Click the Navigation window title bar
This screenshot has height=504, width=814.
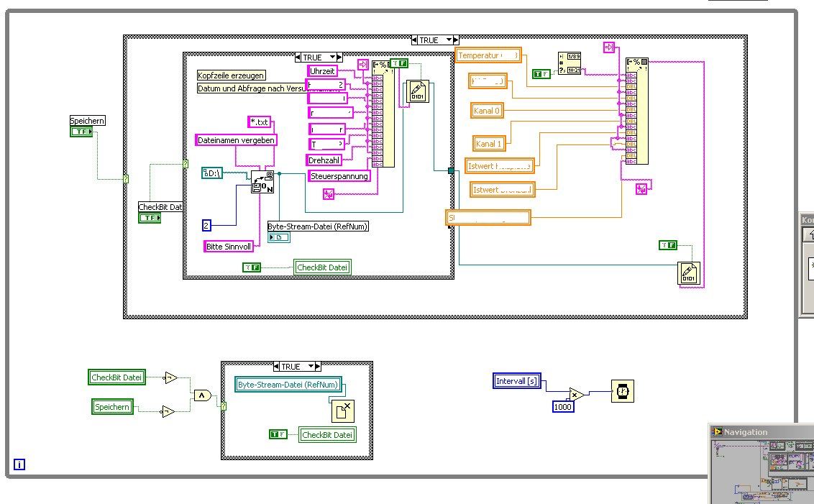point(762,432)
